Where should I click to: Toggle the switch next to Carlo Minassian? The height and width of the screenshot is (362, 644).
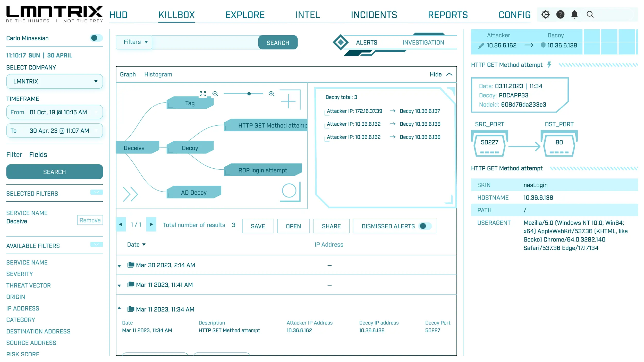96,38
